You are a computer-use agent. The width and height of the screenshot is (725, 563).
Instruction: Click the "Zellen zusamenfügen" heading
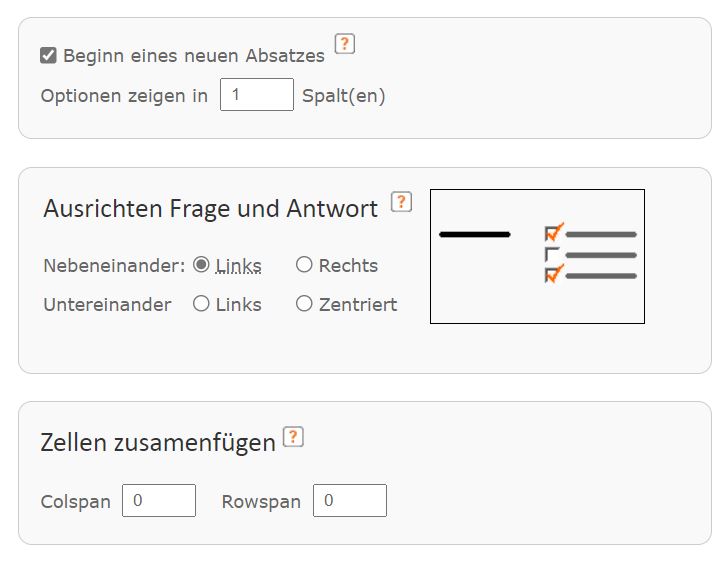158,443
